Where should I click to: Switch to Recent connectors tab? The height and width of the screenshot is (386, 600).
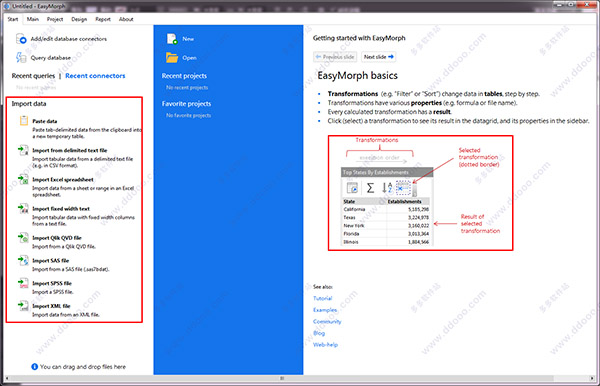(95, 76)
